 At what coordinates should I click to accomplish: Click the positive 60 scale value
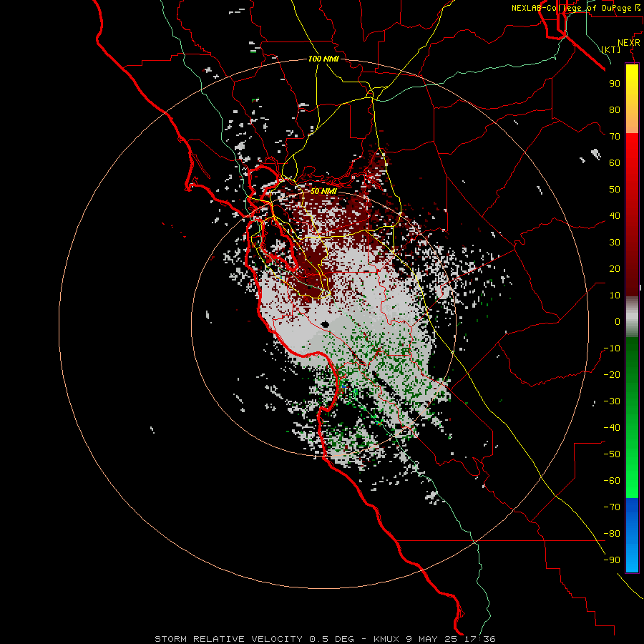pos(615,162)
